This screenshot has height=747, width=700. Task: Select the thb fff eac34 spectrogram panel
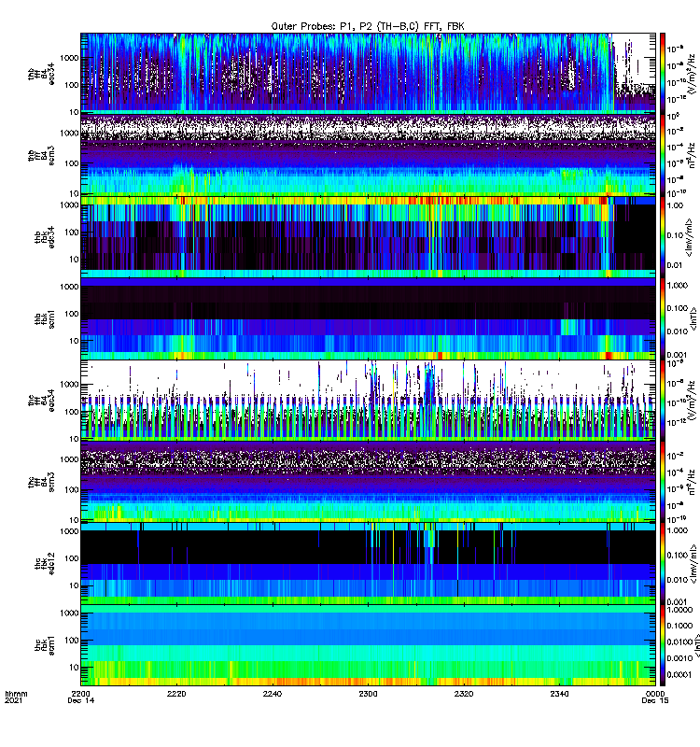point(368,73)
